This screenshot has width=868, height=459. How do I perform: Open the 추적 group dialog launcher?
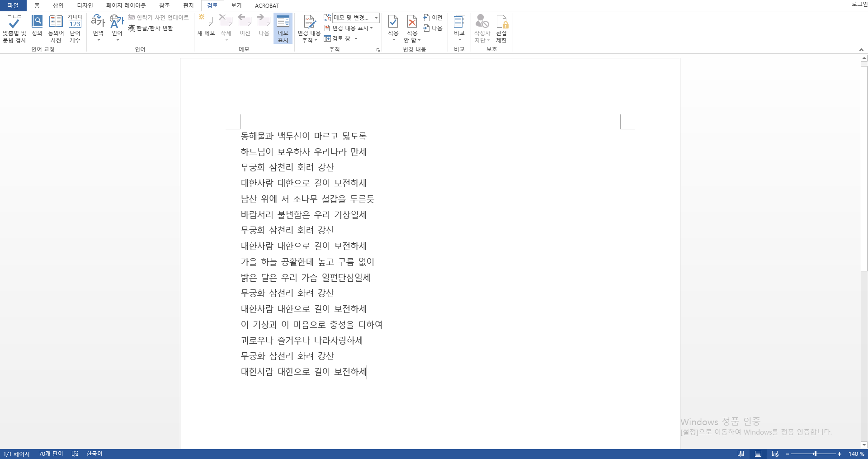pos(378,50)
